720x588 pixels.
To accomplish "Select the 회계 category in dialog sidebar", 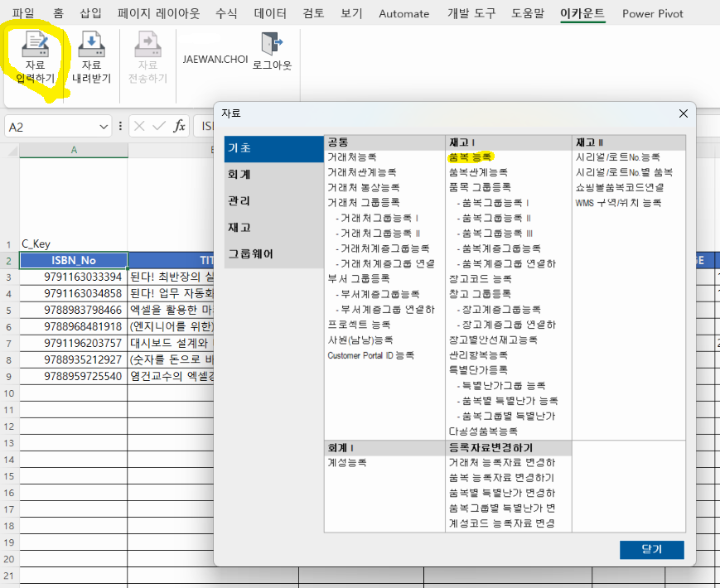I will [273, 175].
